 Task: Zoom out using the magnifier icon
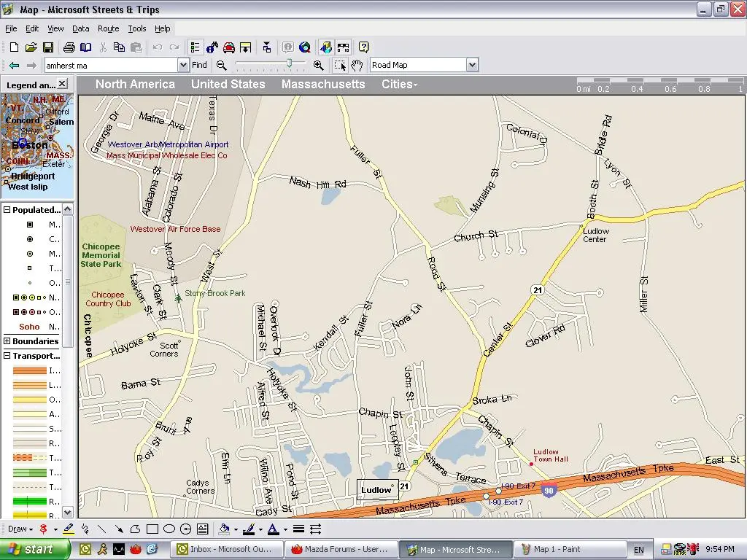pos(220,65)
